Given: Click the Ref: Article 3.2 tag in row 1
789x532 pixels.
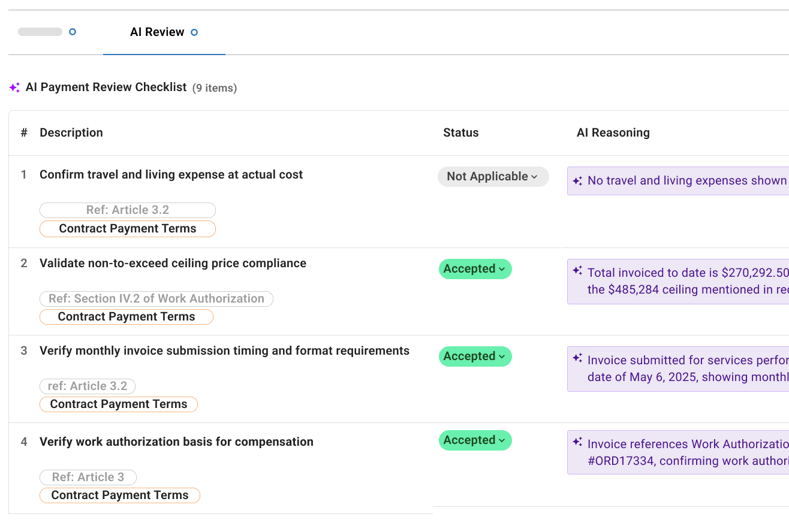Looking at the screenshot, I should click(x=127, y=210).
